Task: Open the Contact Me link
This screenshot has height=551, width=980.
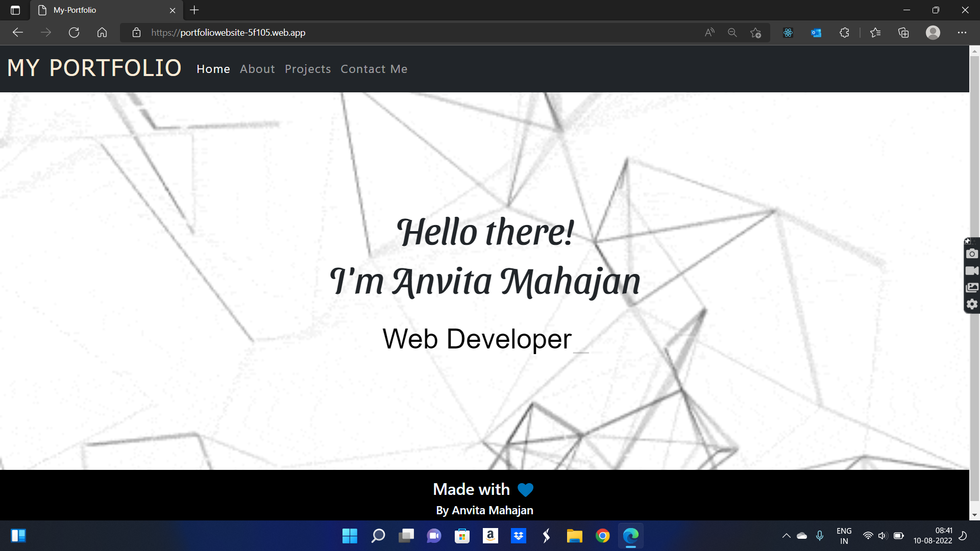Action: click(x=374, y=69)
